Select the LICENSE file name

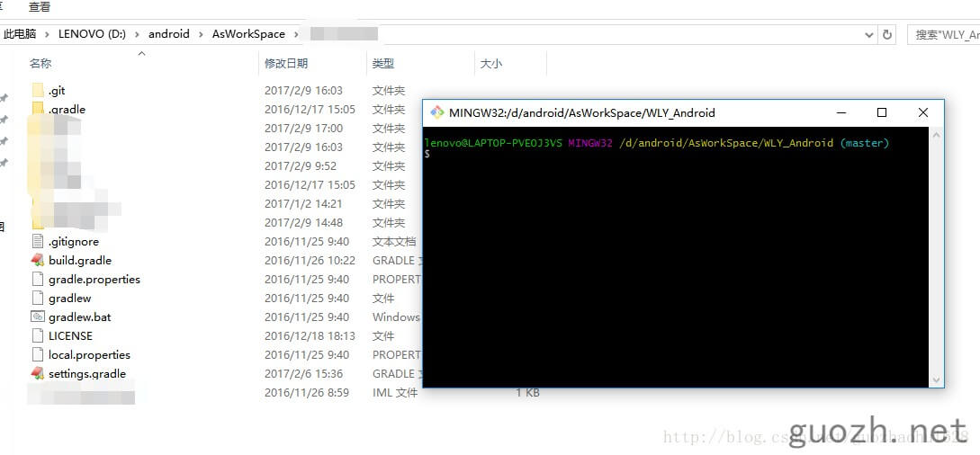[x=70, y=335]
